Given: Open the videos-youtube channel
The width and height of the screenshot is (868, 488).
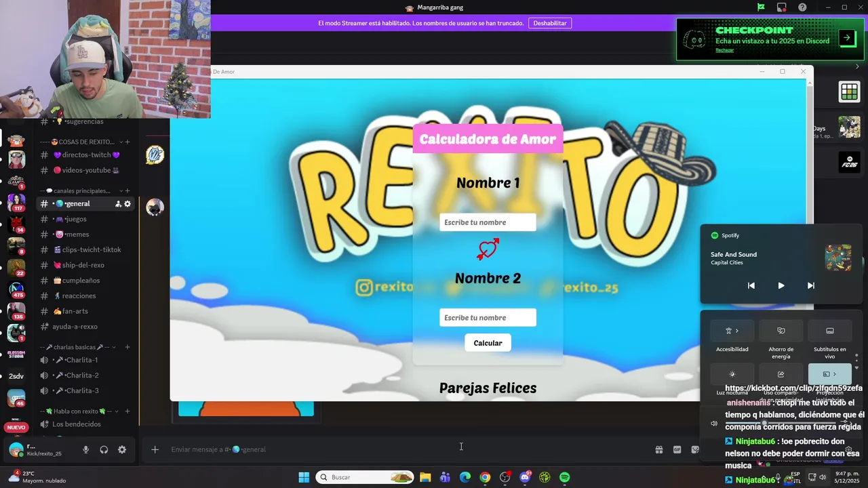Looking at the screenshot, I should pos(86,170).
